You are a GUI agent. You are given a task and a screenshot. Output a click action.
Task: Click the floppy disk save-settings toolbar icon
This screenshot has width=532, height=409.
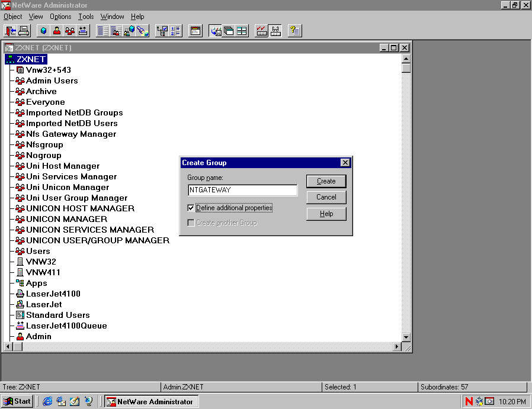coord(216,31)
